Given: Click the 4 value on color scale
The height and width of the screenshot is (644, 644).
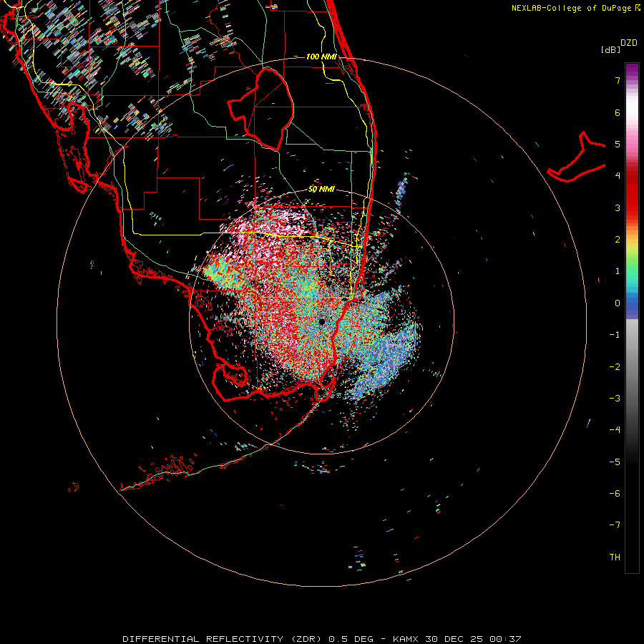Looking at the screenshot, I should coord(618,176).
